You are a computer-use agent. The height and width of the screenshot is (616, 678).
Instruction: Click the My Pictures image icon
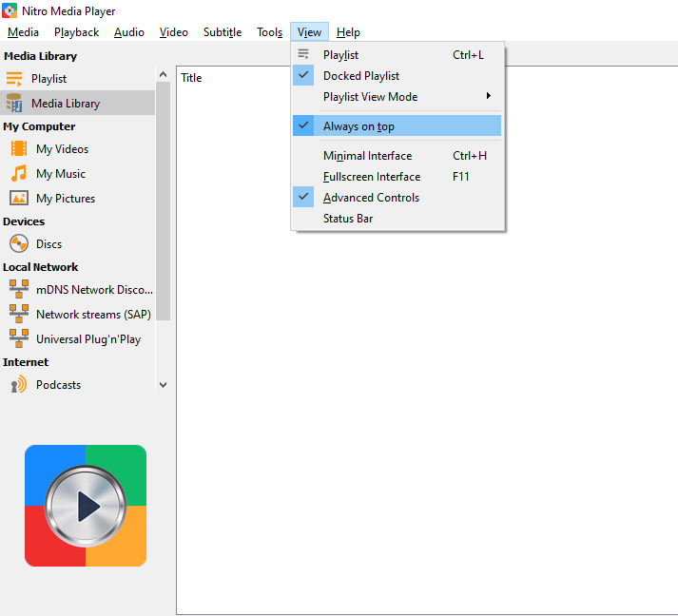(19, 198)
